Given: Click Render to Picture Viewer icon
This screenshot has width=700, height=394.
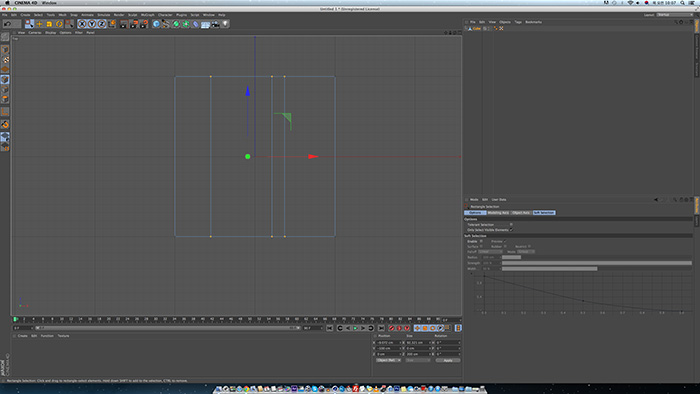Looking at the screenshot, I should pos(133,24).
